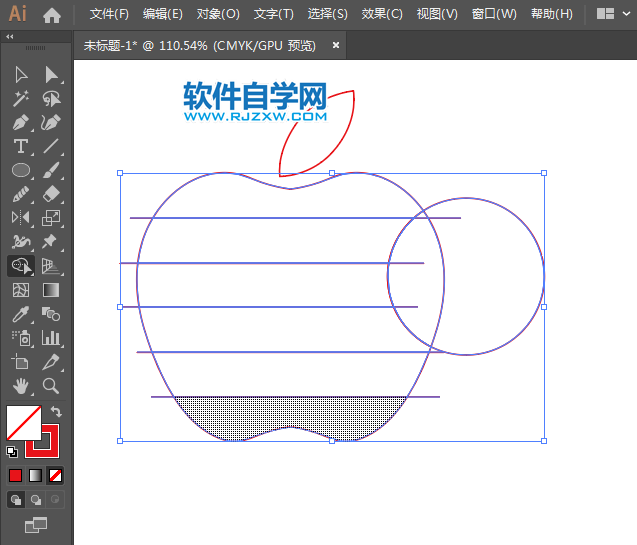Choose the Scale tool

[51, 218]
